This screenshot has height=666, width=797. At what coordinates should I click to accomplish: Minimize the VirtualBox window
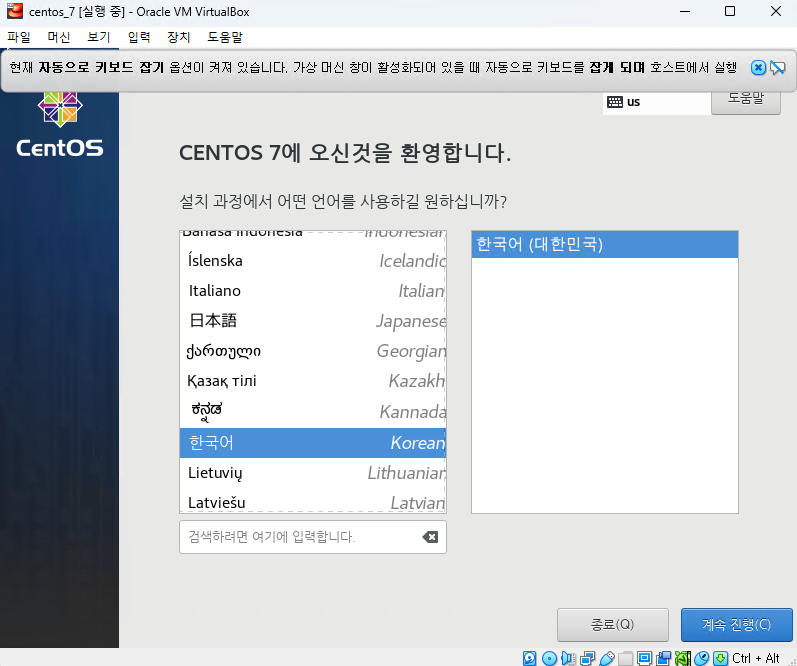click(685, 11)
